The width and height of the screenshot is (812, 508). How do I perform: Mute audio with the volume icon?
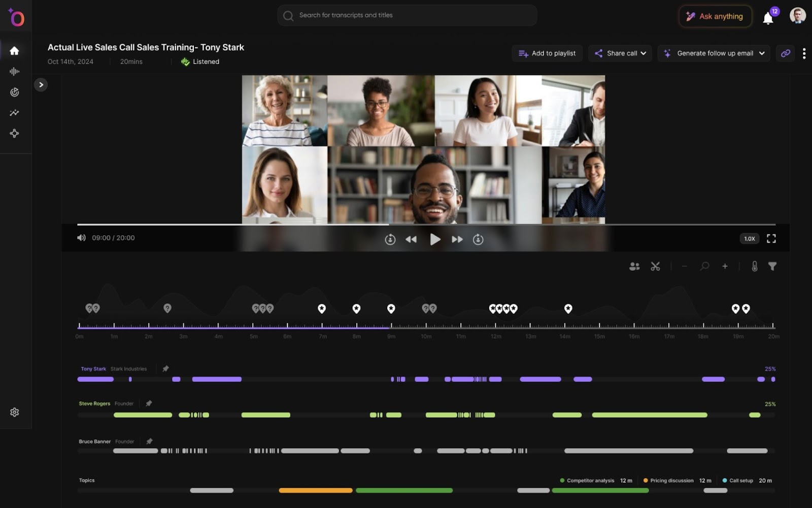coord(81,238)
